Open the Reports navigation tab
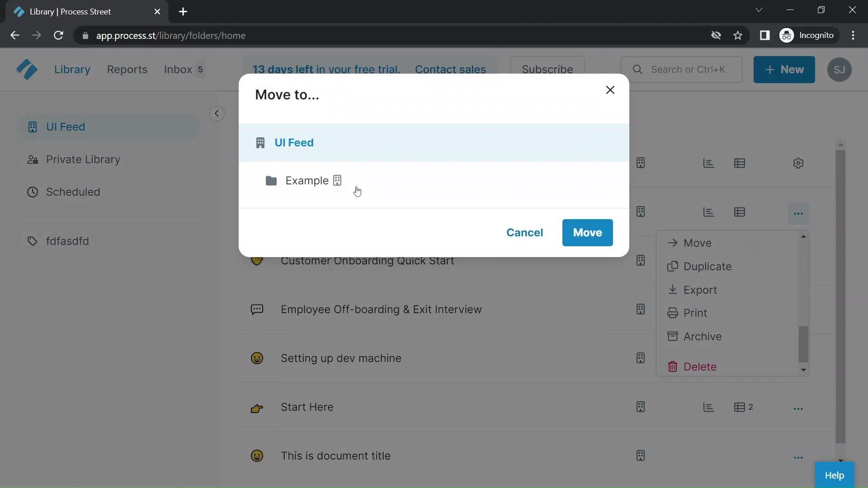 (127, 70)
